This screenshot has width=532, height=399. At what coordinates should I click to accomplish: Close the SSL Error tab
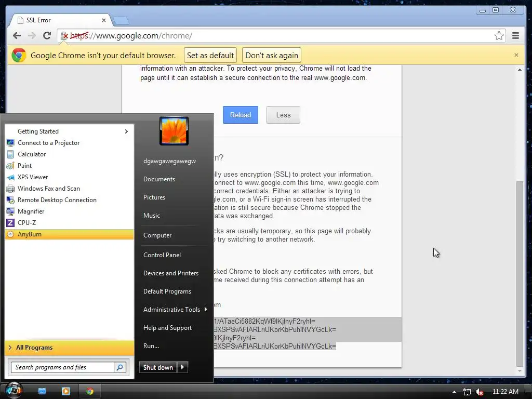104,20
